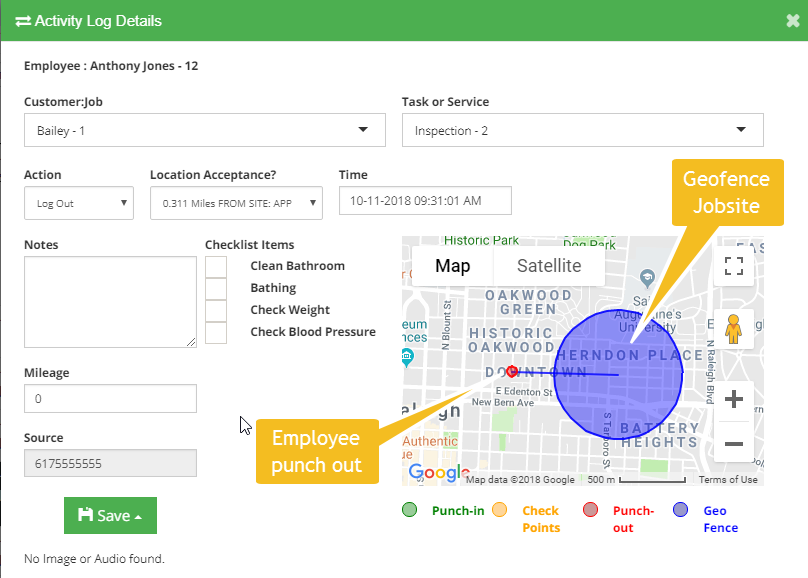The height and width of the screenshot is (578, 808).
Task: Click the 'Geo Fence' legend label
Action: (x=720, y=519)
